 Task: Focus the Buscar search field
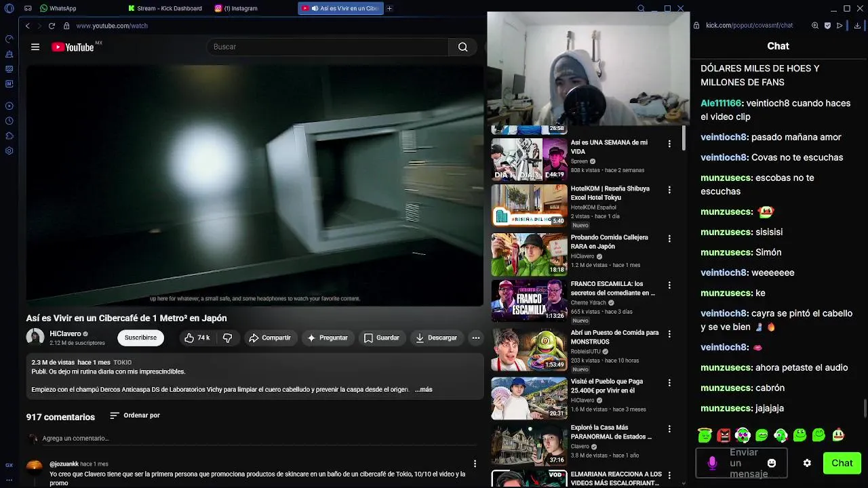328,47
